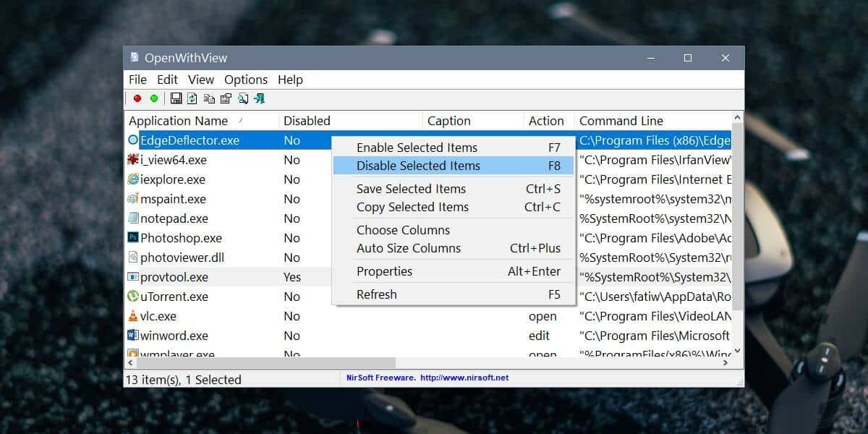The height and width of the screenshot is (434, 868).
Task: Click the vertical scrollbar thumb
Action: click(737, 217)
